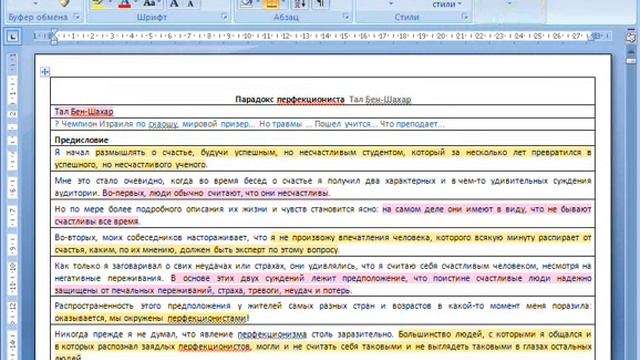Click the underlined word перфекционистами
The image size is (640, 360).
click(207, 318)
